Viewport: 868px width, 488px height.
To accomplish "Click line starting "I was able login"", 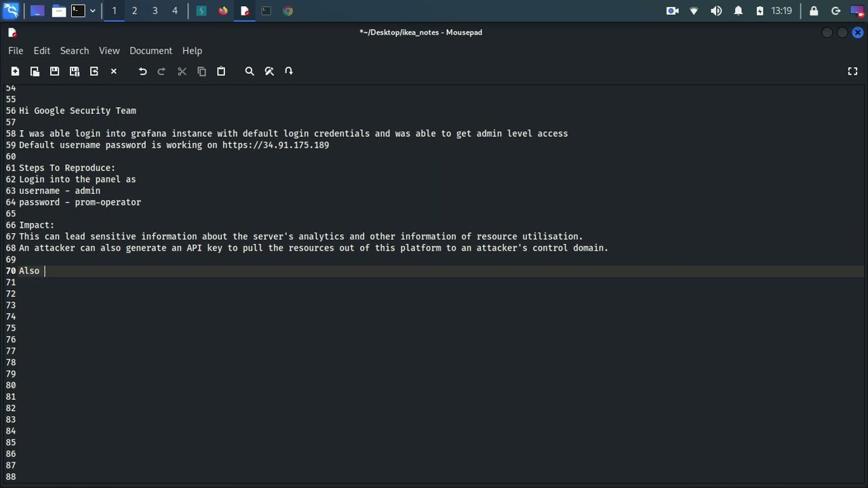I will (x=294, y=134).
